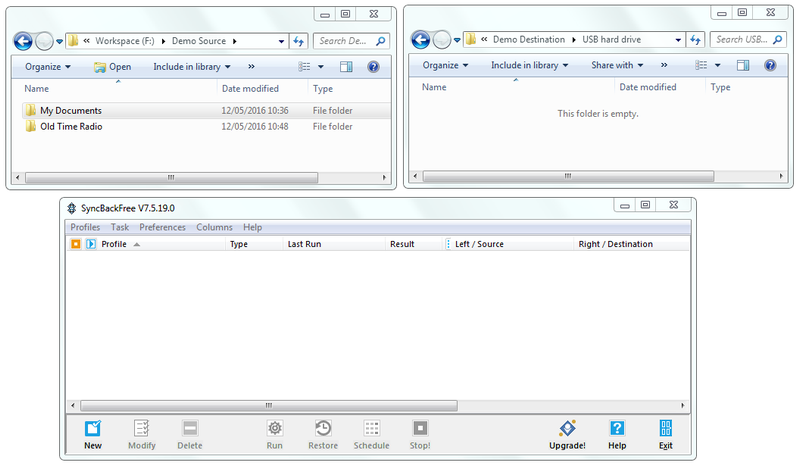Expand toolbar overflow chevron in USB hard drive window

[x=664, y=65]
